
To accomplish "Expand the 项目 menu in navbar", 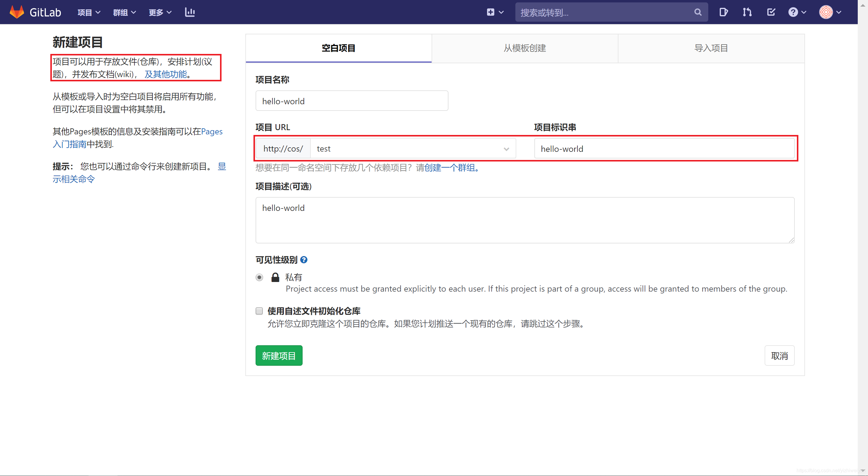I will tap(89, 12).
